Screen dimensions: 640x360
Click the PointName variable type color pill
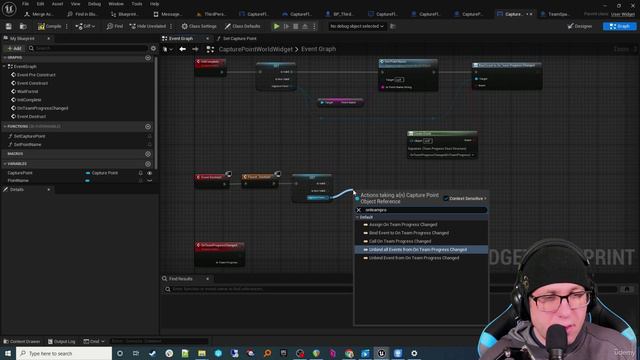(88, 181)
